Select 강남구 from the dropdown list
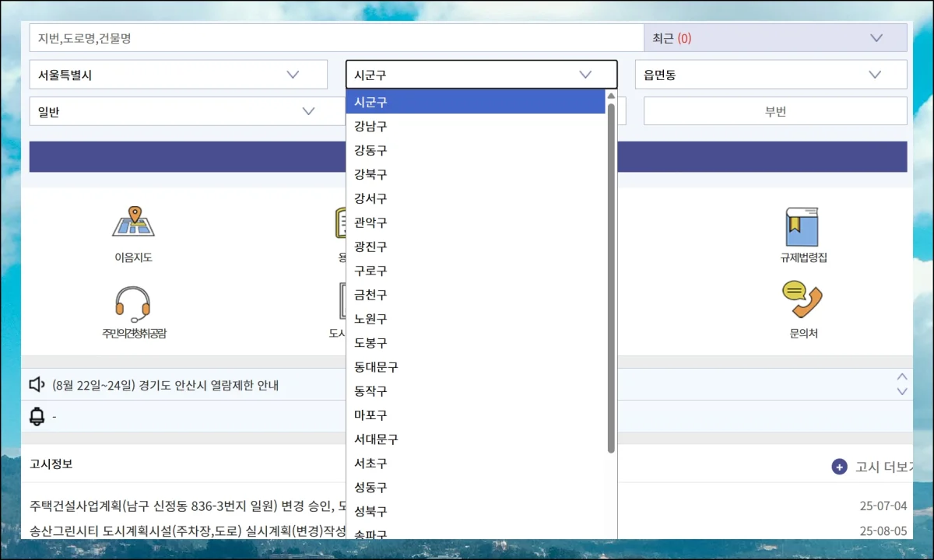The height and width of the screenshot is (560, 934). tap(370, 126)
